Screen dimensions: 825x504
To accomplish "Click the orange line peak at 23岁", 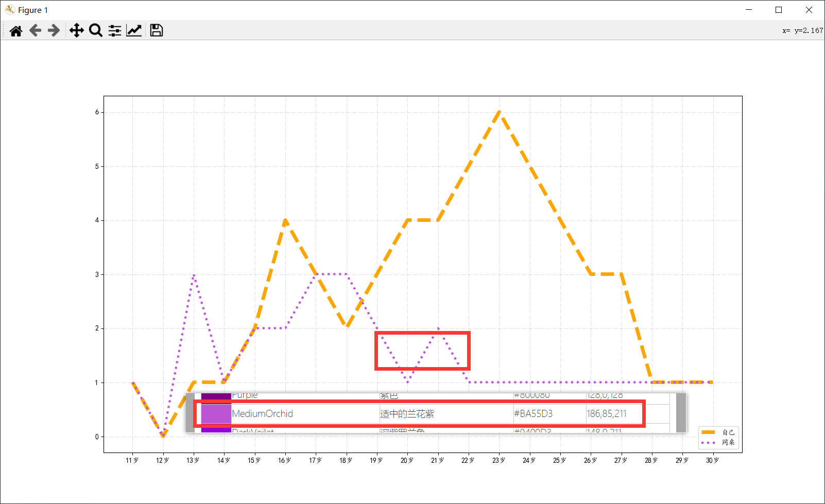I will (x=499, y=112).
